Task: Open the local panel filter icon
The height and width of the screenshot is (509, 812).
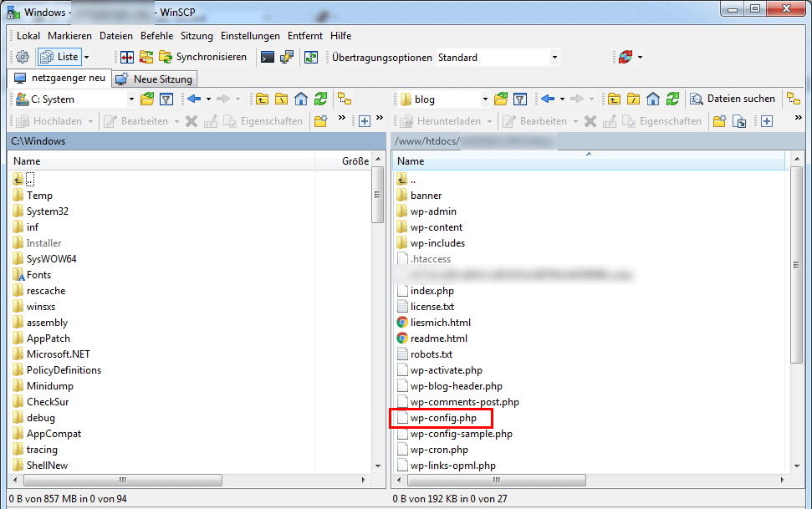Action: (166, 99)
